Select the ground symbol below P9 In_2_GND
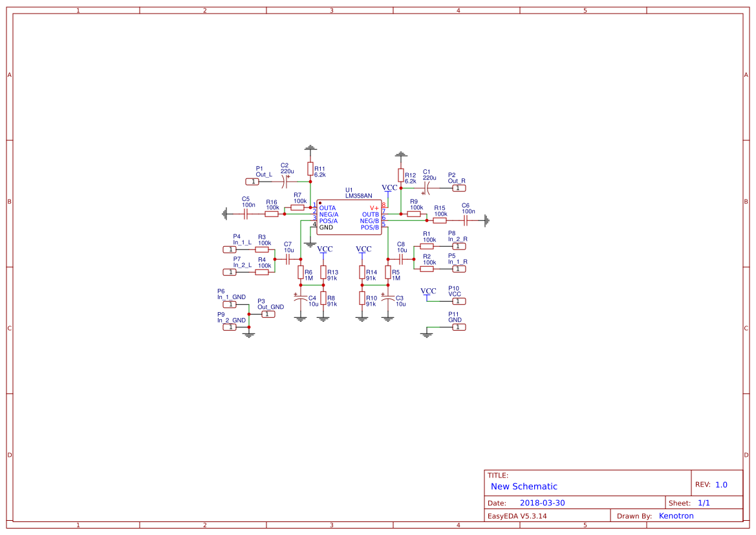 click(248, 333)
